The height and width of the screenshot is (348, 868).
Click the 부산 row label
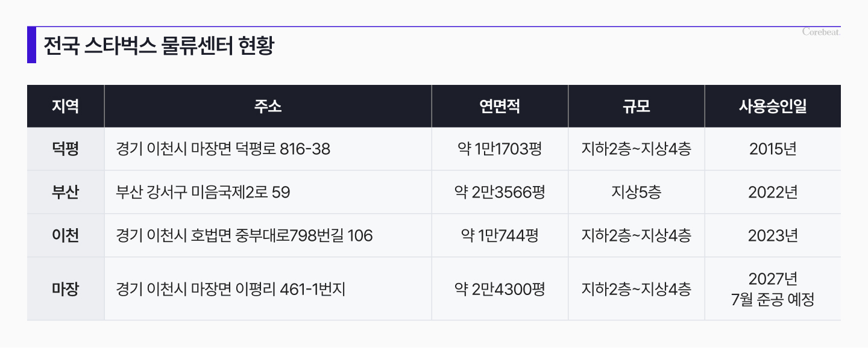(65, 192)
